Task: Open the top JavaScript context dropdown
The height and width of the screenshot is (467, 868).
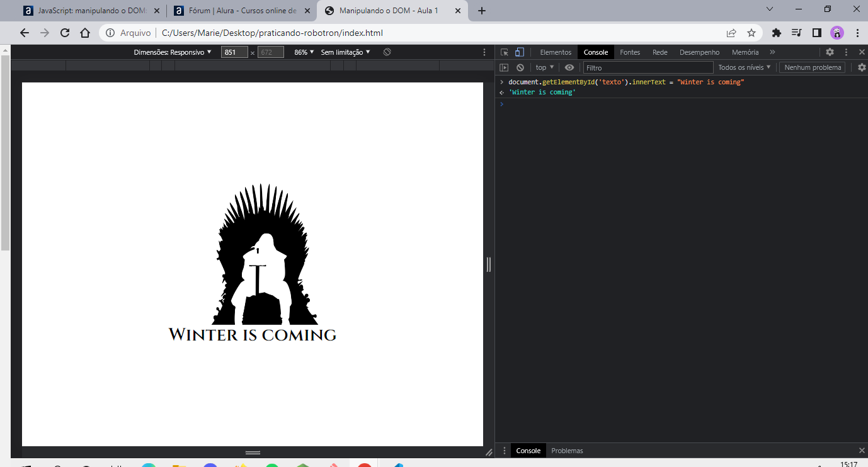Action: [545, 67]
